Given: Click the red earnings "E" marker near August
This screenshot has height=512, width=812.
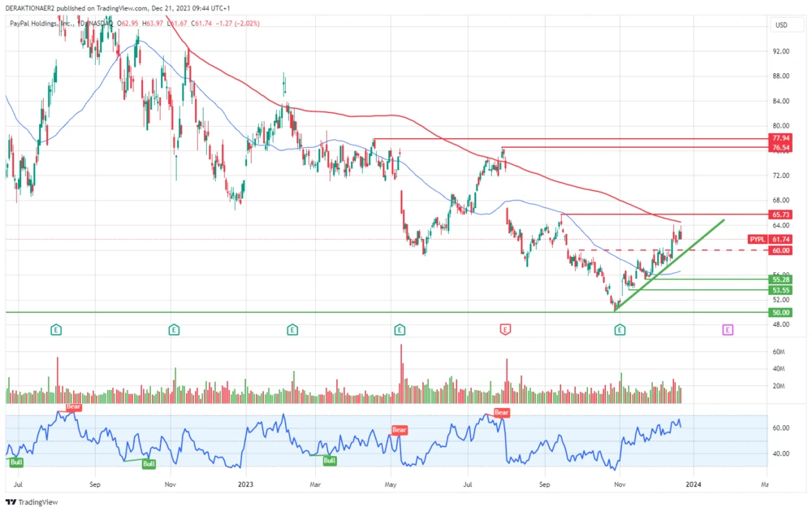Looking at the screenshot, I should [503, 330].
